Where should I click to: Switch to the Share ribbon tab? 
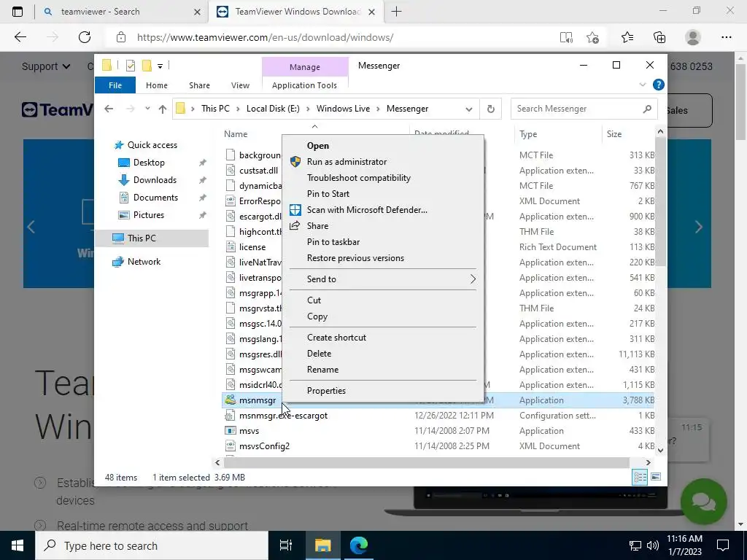coord(199,85)
